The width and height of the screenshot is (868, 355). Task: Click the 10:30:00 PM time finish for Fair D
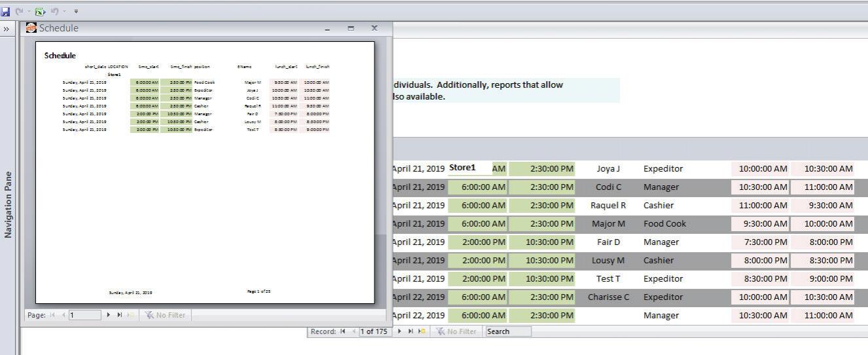click(x=542, y=242)
